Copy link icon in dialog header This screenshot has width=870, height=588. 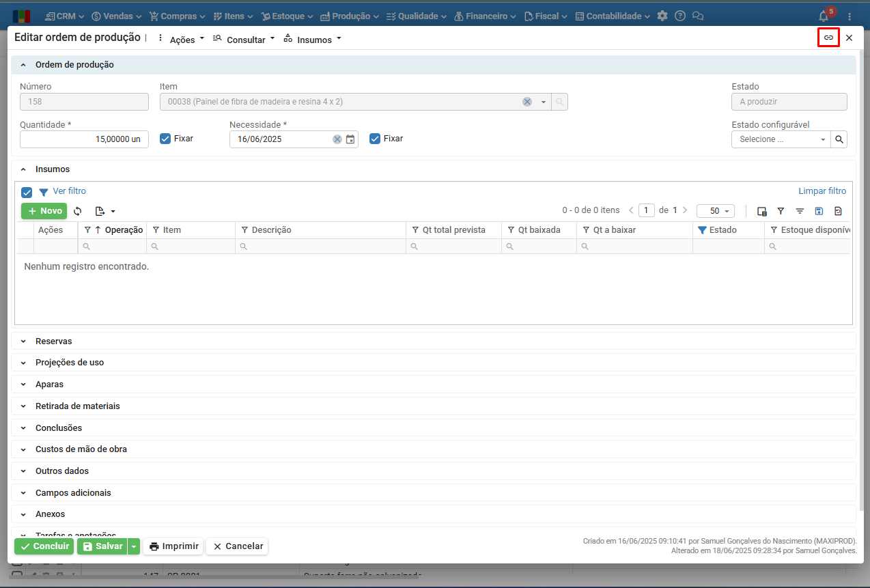click(828, 38)
